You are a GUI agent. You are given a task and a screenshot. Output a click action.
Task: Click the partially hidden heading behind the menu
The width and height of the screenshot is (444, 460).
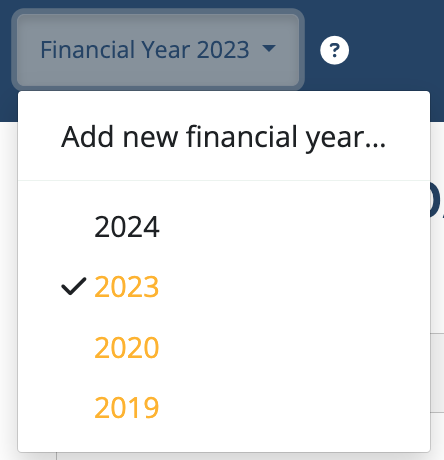[437, 200]
